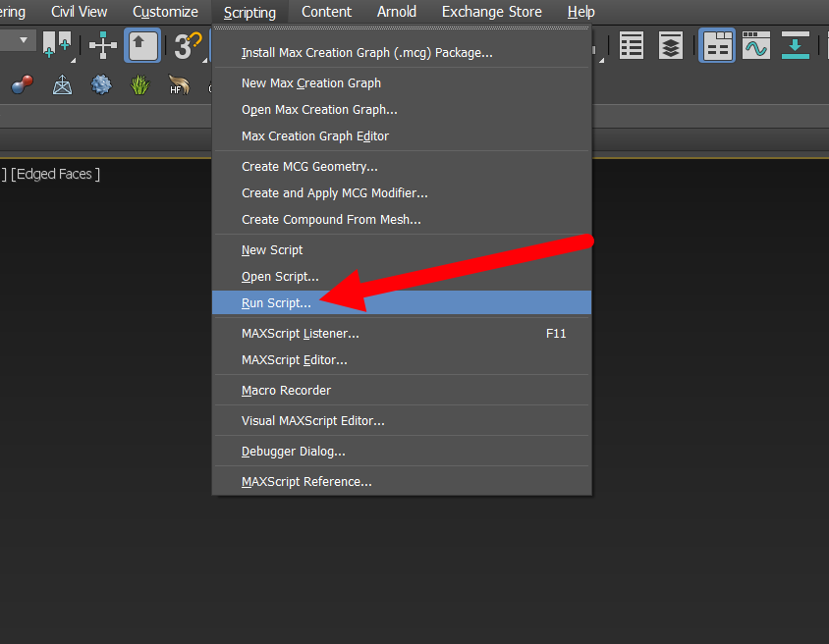The width and height of the screenshot is (829, 644).
Task: Click the red and blue spheres icon
Action: 23,84
